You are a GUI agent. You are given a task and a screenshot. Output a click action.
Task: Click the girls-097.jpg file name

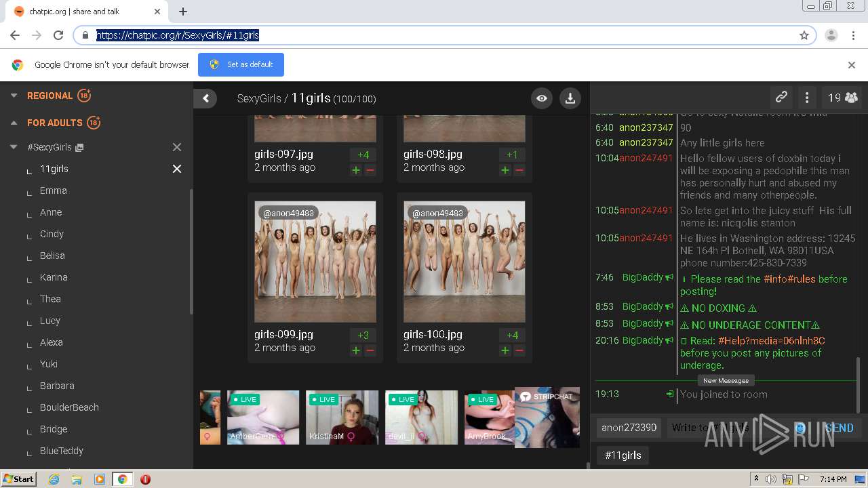(283, 154)
